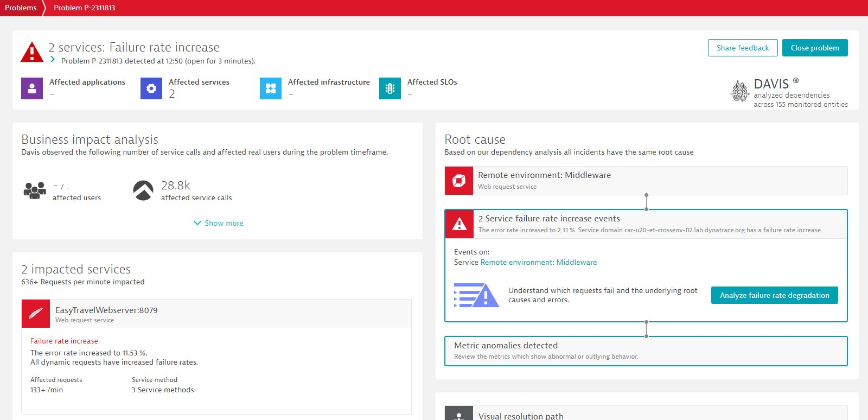Click the red problem warning triangle icon
This screenshot has height=420, width=868.
coord(32,52)
